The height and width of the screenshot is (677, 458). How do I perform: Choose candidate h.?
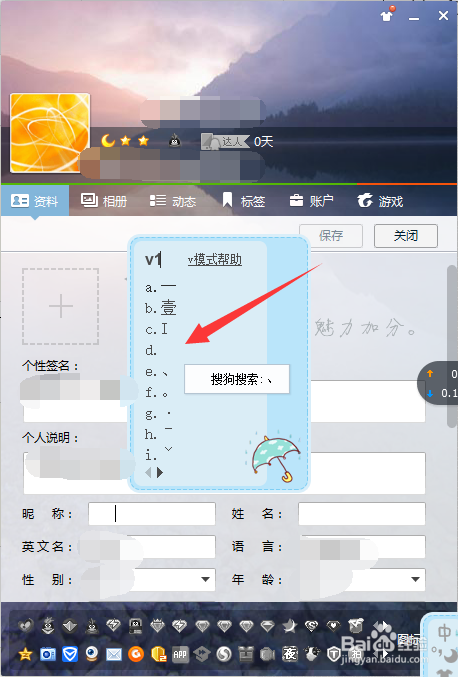(x=159, y=434)
